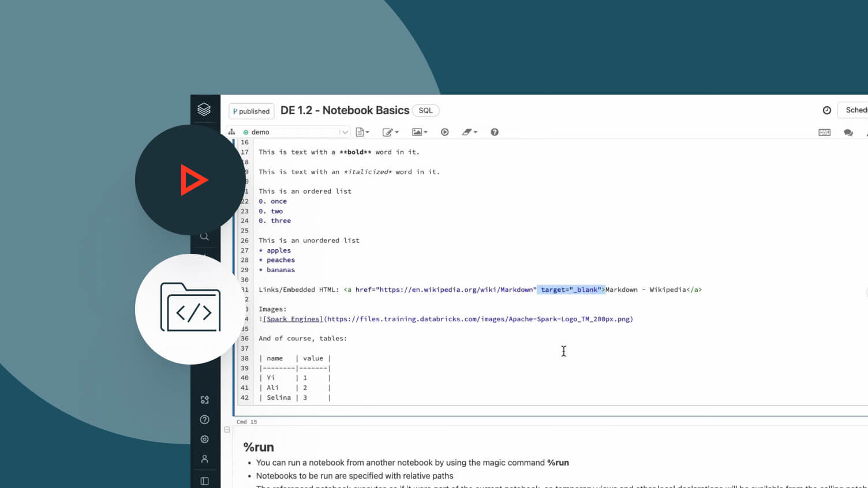Click the Wikipedia Markdown href URL
The height and width of the screenshot is (488, 868).
tap(456, 290)
